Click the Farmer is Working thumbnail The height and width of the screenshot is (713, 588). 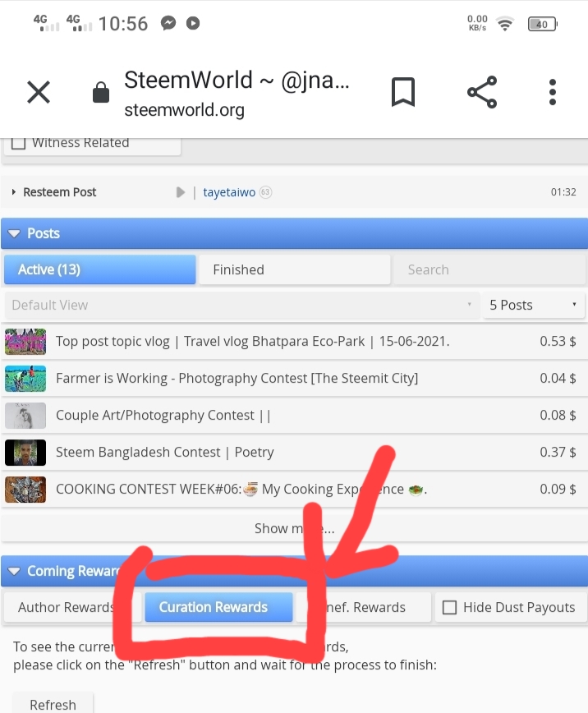tap(25, 379)
